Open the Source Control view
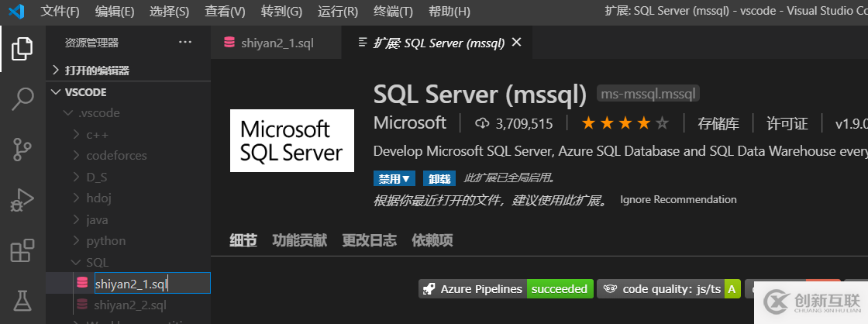The width and height of the screenshot is (868, 324). (22, 150)
